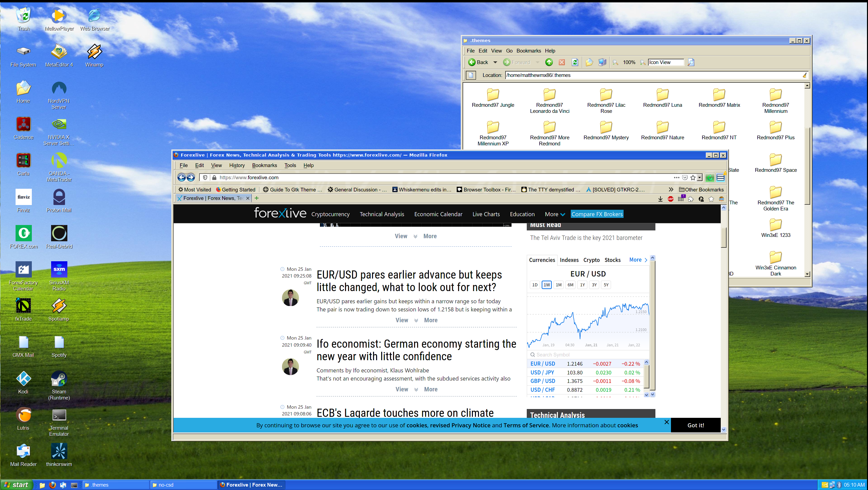Open Kodi desktop icon
Image resolution: width=868 pixels, height=490 pixels.
pyautogui.click(x=23, y=382)
